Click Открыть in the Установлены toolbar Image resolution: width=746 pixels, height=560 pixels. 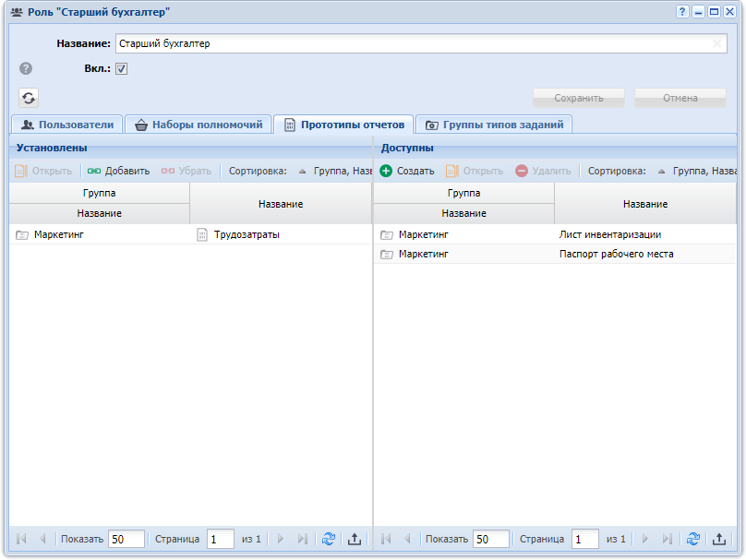[x=43, y=171]
